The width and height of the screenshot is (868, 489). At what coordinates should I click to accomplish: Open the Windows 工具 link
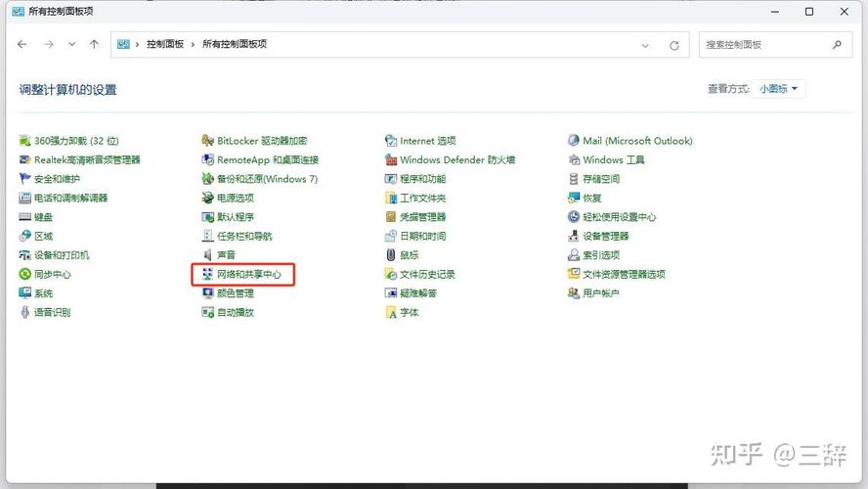[613, 160]
